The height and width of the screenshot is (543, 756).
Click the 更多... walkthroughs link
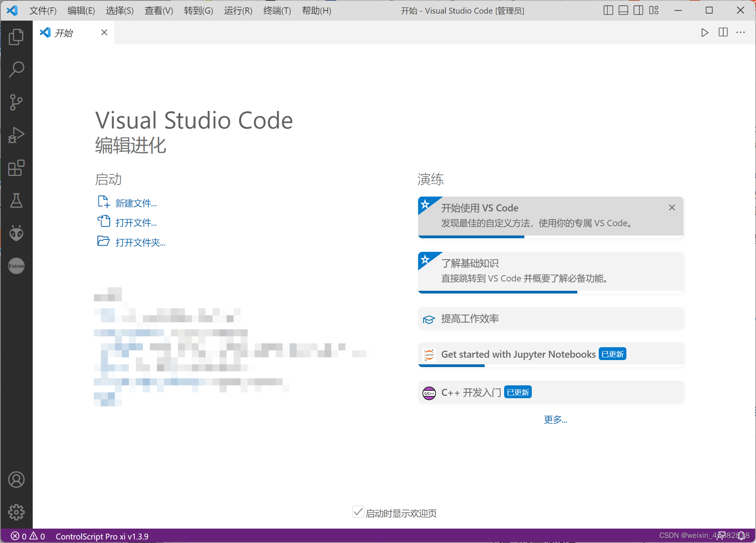[556, 420]
